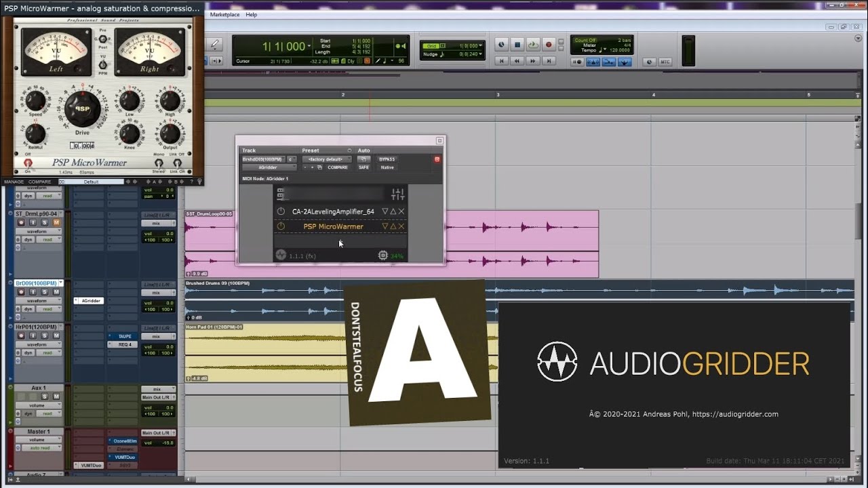Viewport: 868px width, 488px height.
Task: Remove PSP MicroWarmer from chain
Action: coord(401,226)
